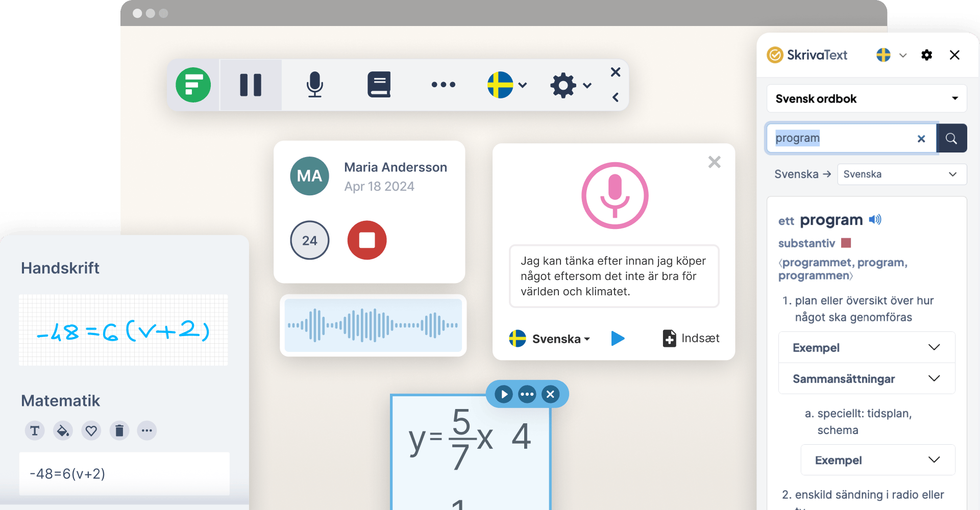Click the y=5/7x 4 equation box

(x=471, y=453)
